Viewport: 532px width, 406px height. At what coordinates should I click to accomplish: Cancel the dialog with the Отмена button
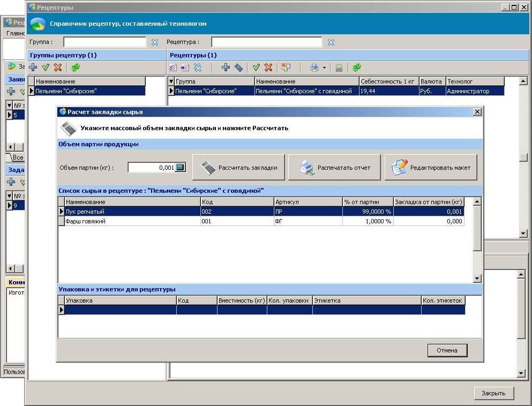447,350
